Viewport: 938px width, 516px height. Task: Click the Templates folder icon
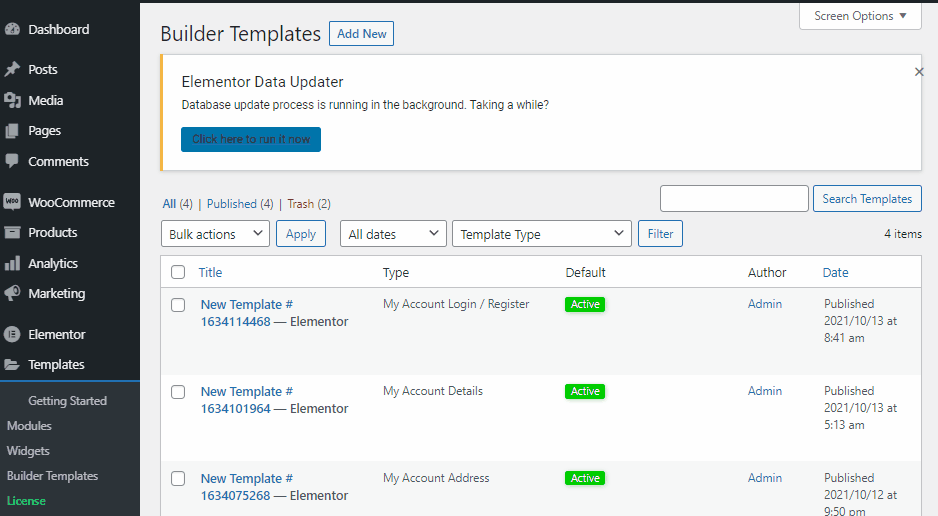12,364
